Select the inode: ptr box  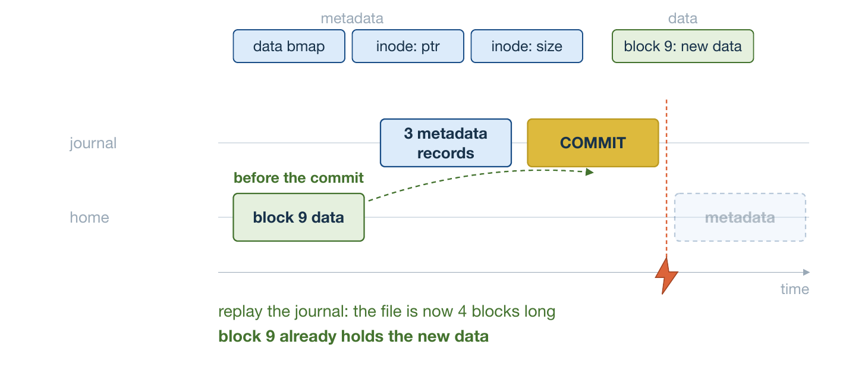[408, 46]
